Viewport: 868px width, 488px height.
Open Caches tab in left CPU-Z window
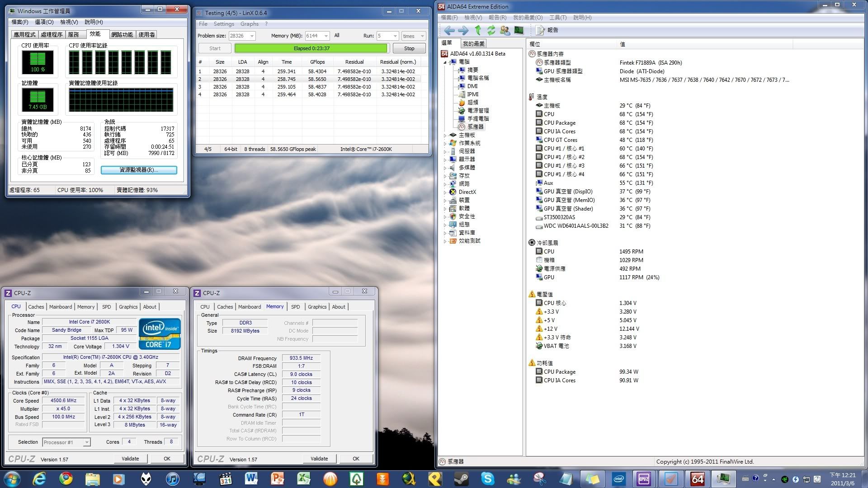(36, 307)
